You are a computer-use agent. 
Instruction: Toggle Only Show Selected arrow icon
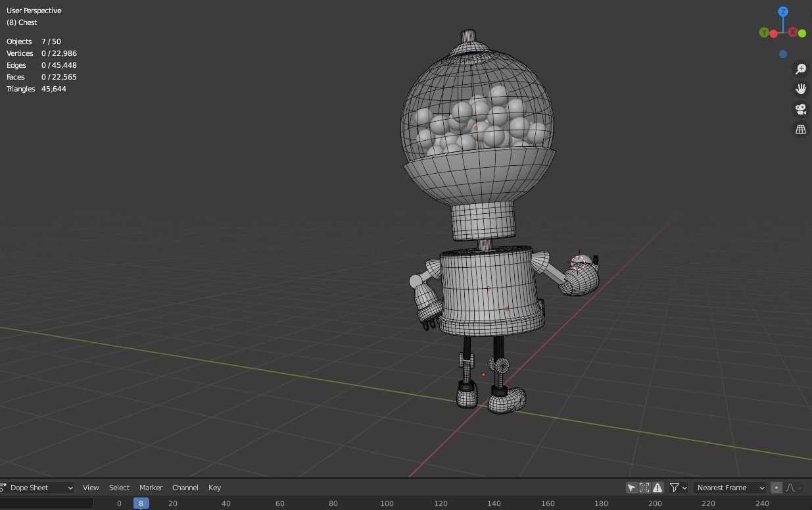631,488
